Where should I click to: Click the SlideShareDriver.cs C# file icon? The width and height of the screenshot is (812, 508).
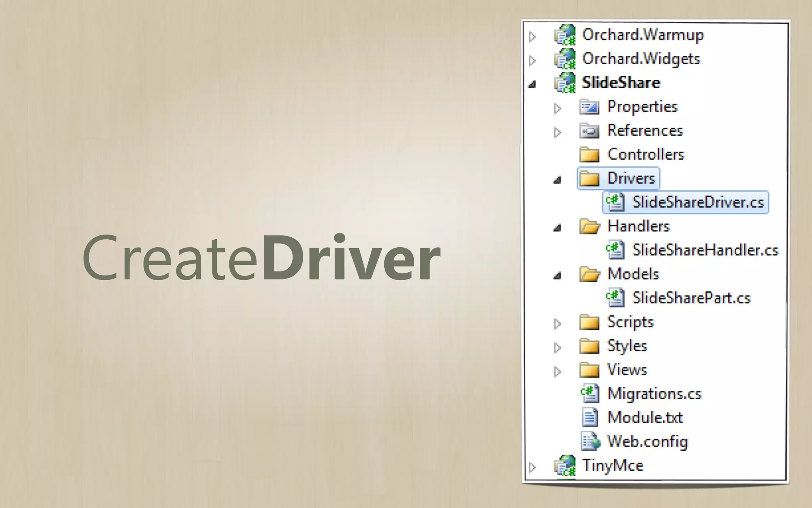(615, 202)
